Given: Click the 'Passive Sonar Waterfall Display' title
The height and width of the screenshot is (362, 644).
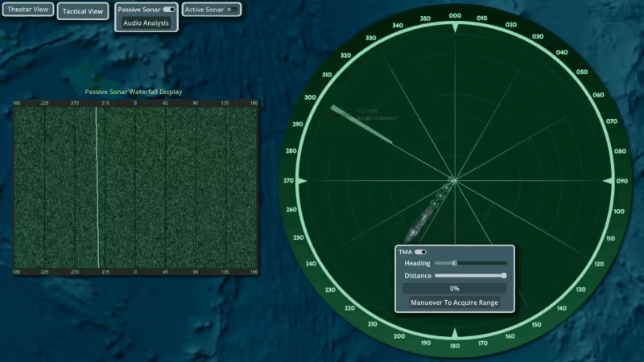Looking at the screenshot, I should (134, 92).
